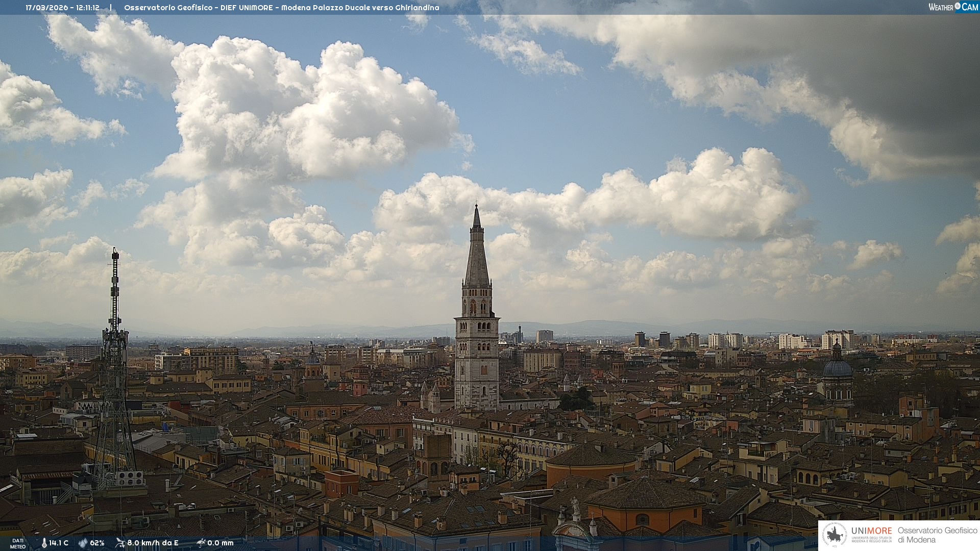Viewport: 980px width, 551px height.
Task: Click the UNIMORE wordmark text
Action: [x=871, y=531]
